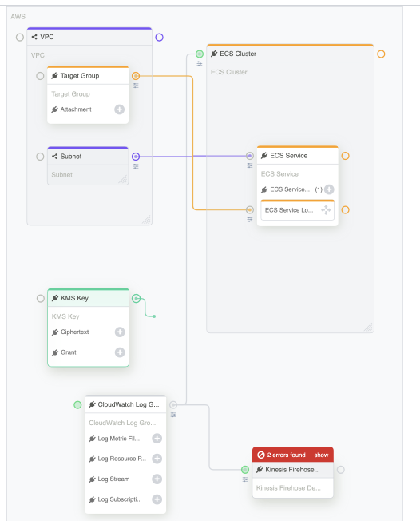Image resolution: width=420 pixels, height=521 pixels.
Task: Click the VPC resize handle
Action: [x=146, y=219]
